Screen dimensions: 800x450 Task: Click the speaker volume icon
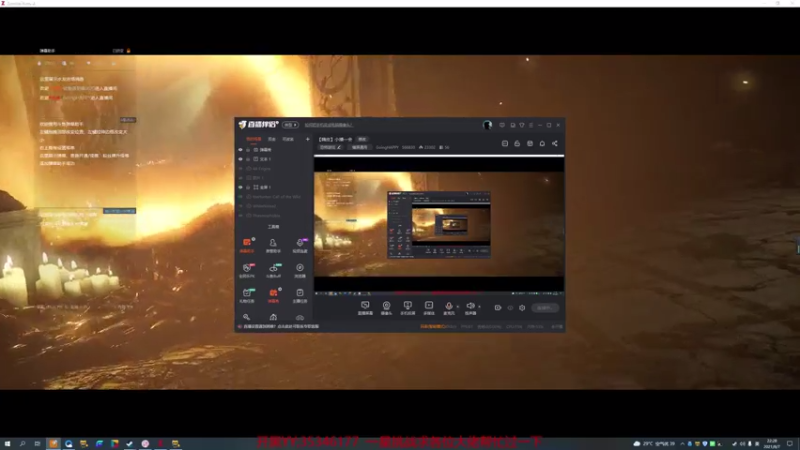point(470,308)
